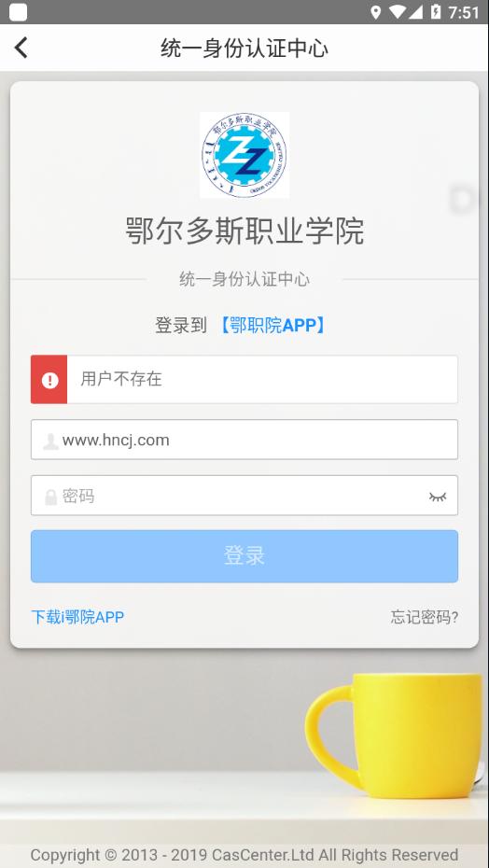489x868 pixels.
Task: Click the 鄂尔多斯职业学院 school name heading
Action: [x=244, y=231]
